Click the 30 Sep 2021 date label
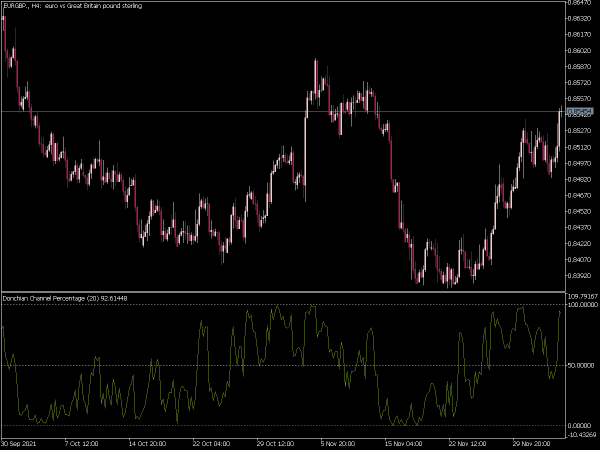The width and height of the screenshot is (600, 450). click(x=19, y=444)
